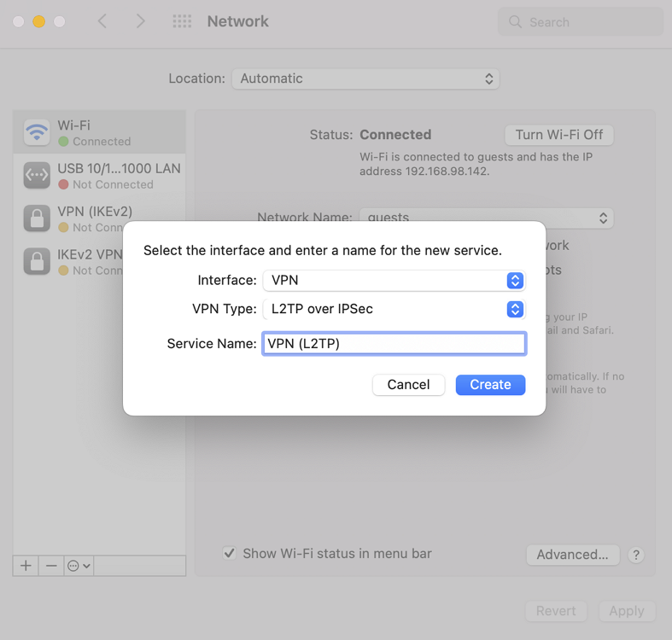
Task: Click the Turn Wi-Fi Off button
Action: point(559,135)
